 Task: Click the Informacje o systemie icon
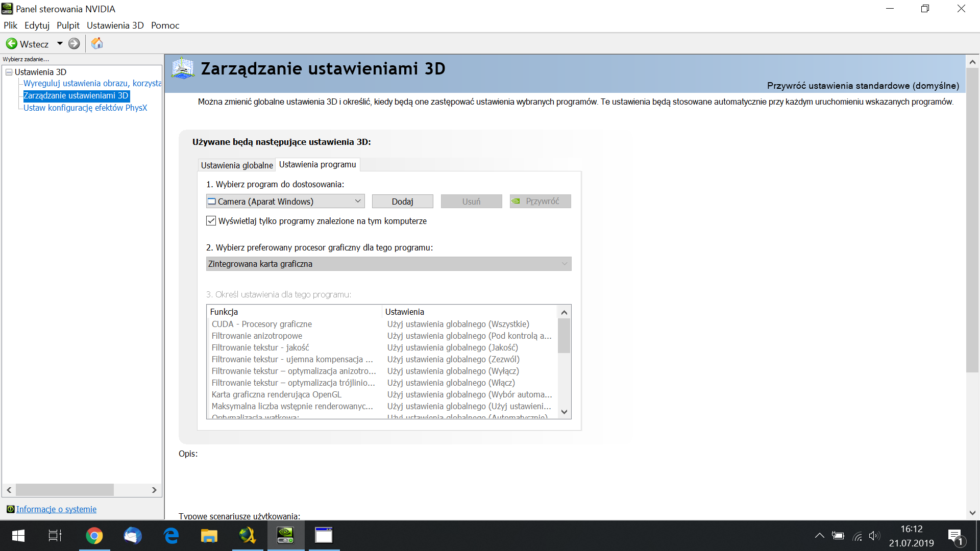10,509
